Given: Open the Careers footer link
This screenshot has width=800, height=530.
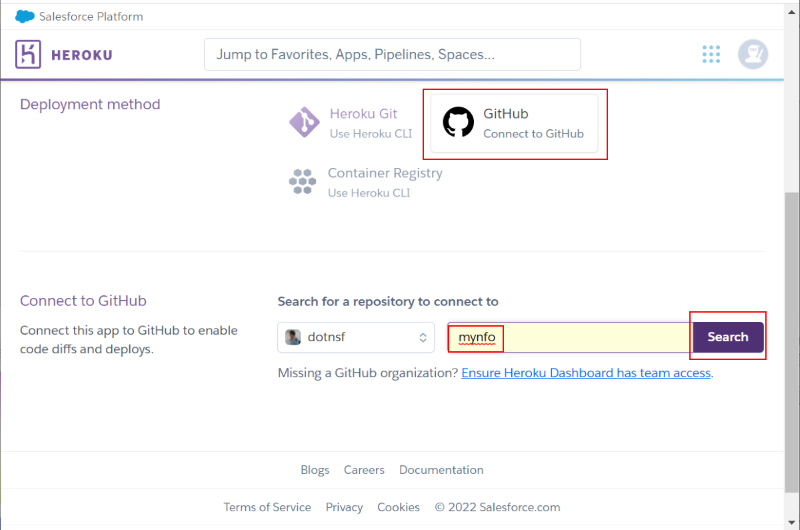Looking at the screenshot, I should tap(364, 470).
